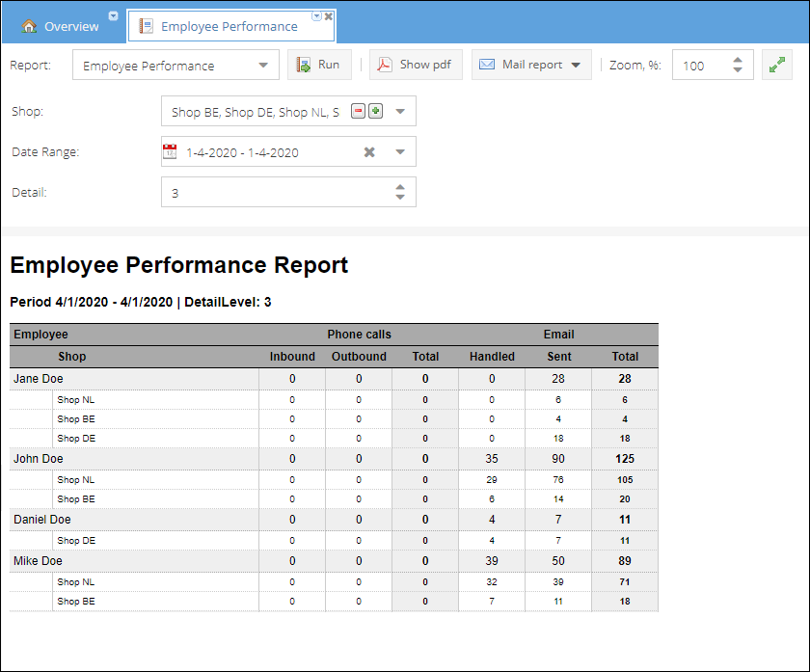This screenshot has width=810, height=672.
Task: Click the Sent column header
Action: [x=559, y=357]
